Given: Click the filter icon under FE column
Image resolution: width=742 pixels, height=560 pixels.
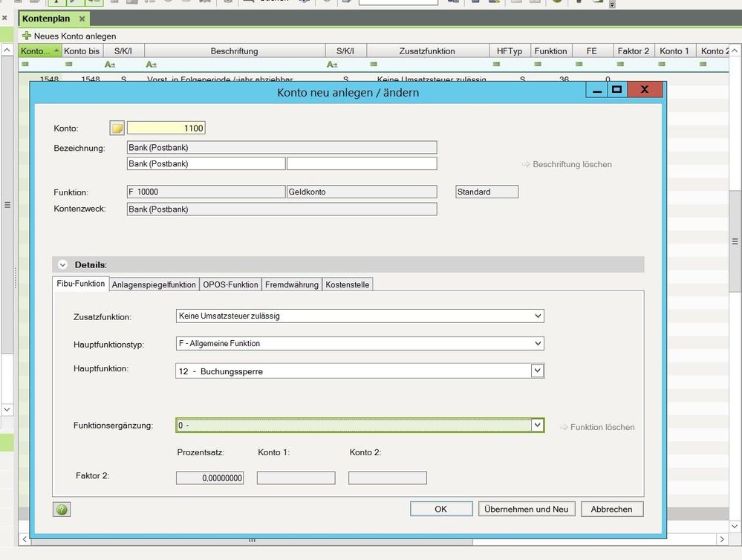Looking at the screenshot, I should (579, 64).
